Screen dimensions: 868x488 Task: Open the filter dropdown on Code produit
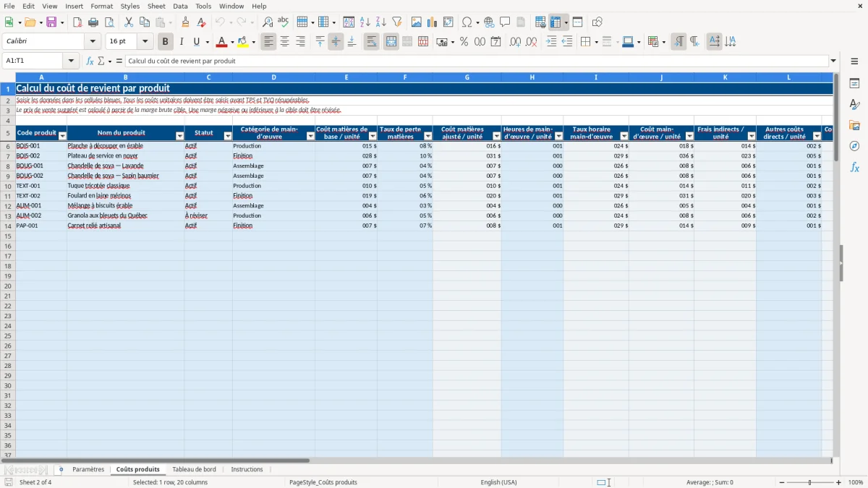[x=62, y=136]
